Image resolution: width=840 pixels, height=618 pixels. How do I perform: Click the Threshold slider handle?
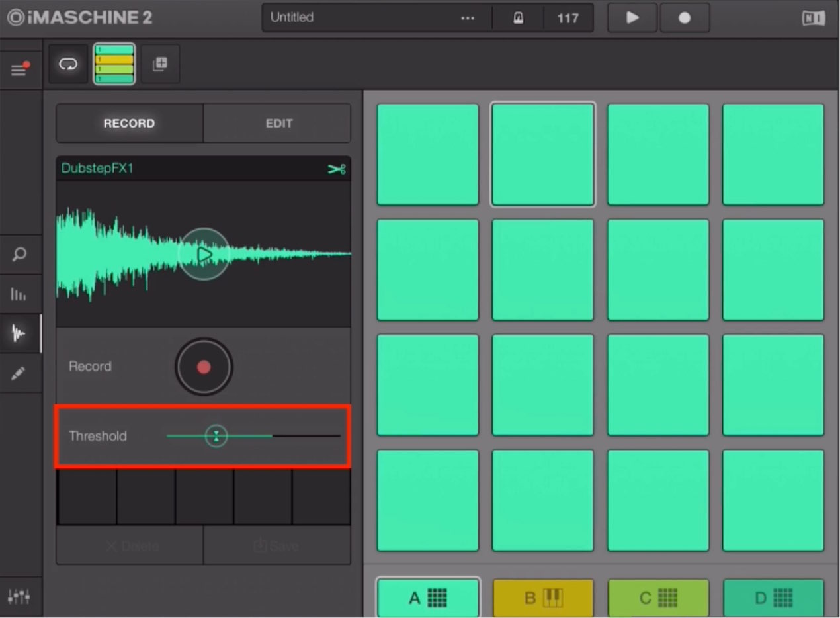pyautogui.click(x=216, y=436)
